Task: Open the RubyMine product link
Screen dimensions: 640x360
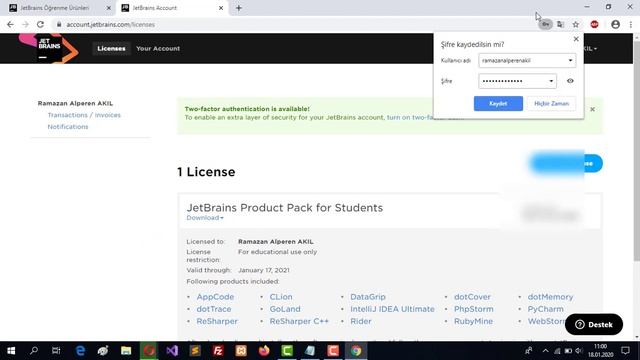Action: 473,321
